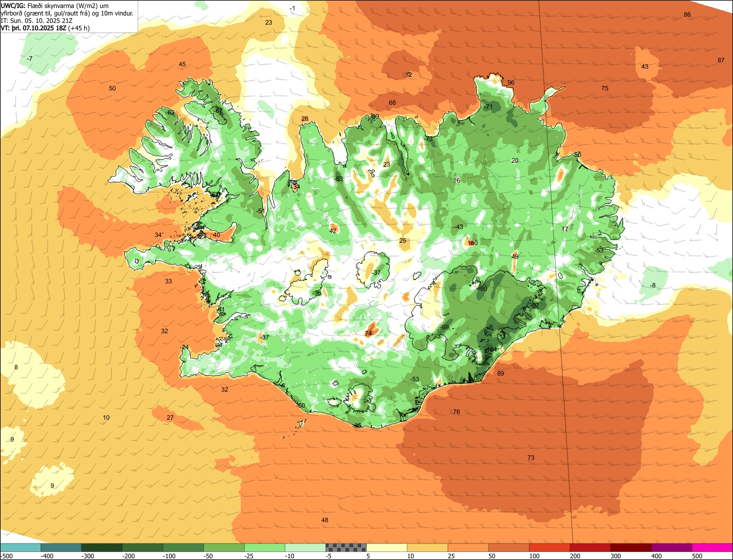Click the map value '45' over the sea

coord(182,65)
